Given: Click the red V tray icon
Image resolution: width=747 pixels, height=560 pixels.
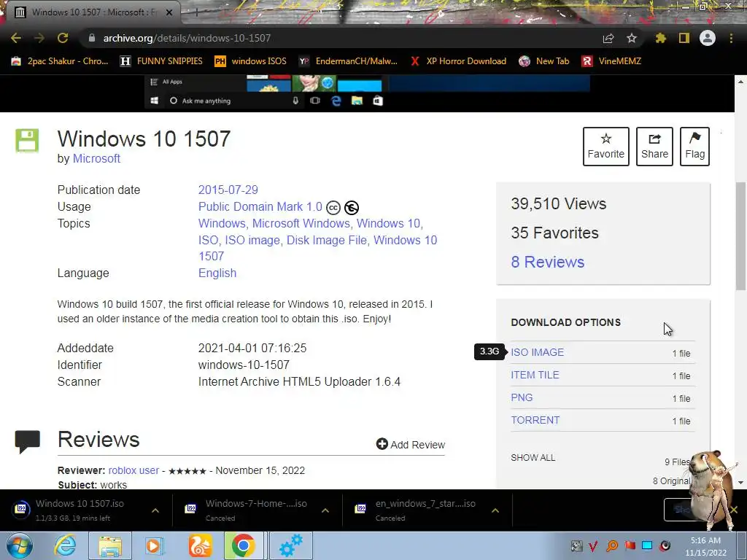Looking at the screenshot, I should point(594,545).
